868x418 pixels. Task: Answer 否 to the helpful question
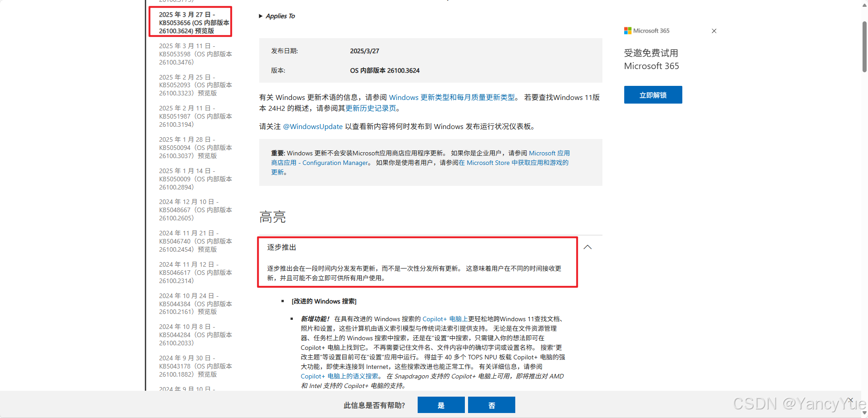coord(491,405)
